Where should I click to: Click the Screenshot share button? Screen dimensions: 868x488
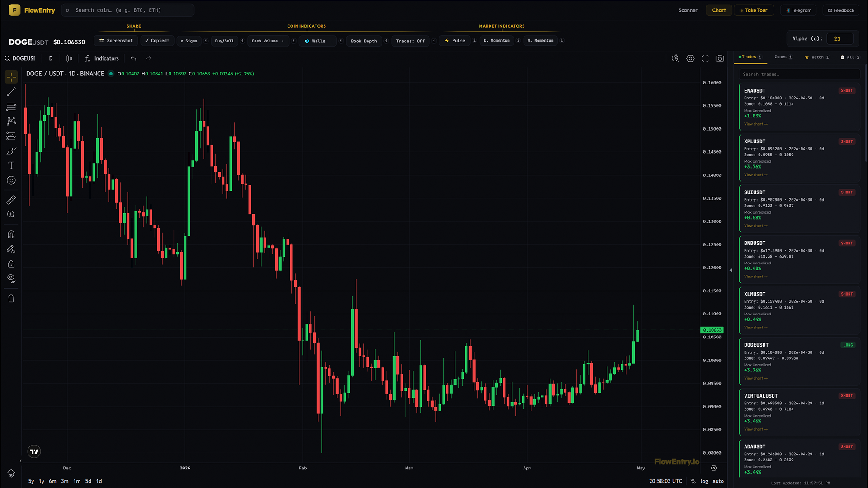point(116,41)
